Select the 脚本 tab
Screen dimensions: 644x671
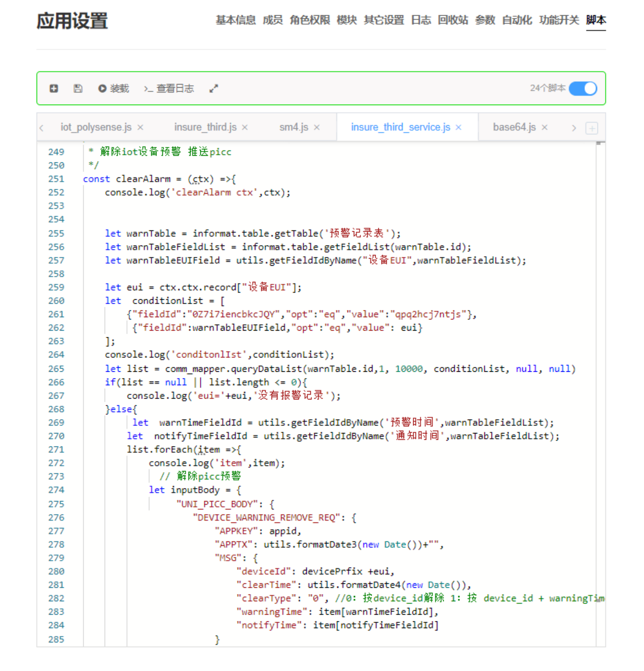(x=596, y=20)
